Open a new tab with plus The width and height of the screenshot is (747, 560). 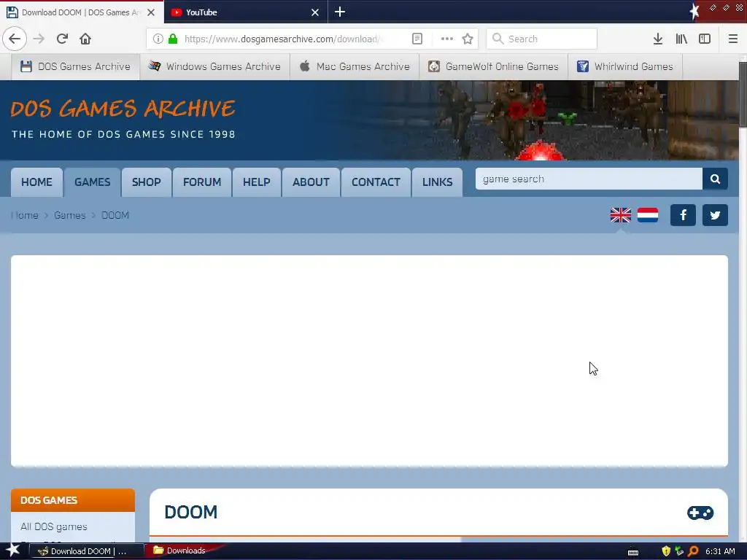click(x=340, y=12)
